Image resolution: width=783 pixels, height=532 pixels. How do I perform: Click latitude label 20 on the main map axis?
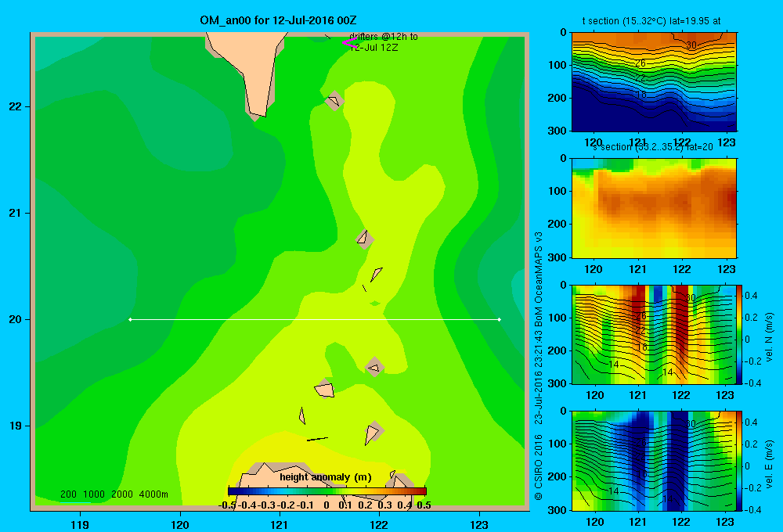point(16,319)
